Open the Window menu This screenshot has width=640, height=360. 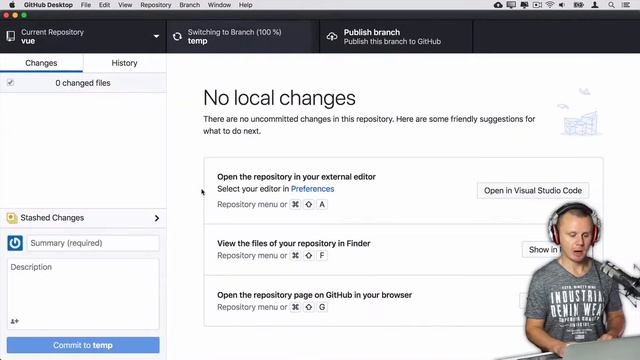pyautogui.click(x=219, y=5)
